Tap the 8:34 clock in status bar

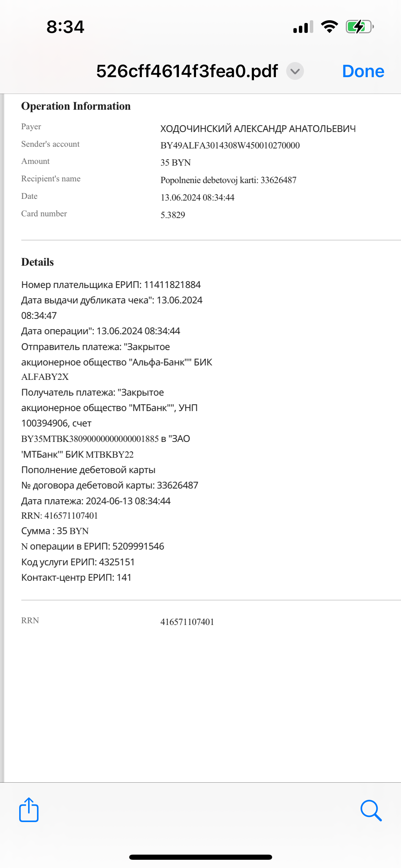point(65,27)
